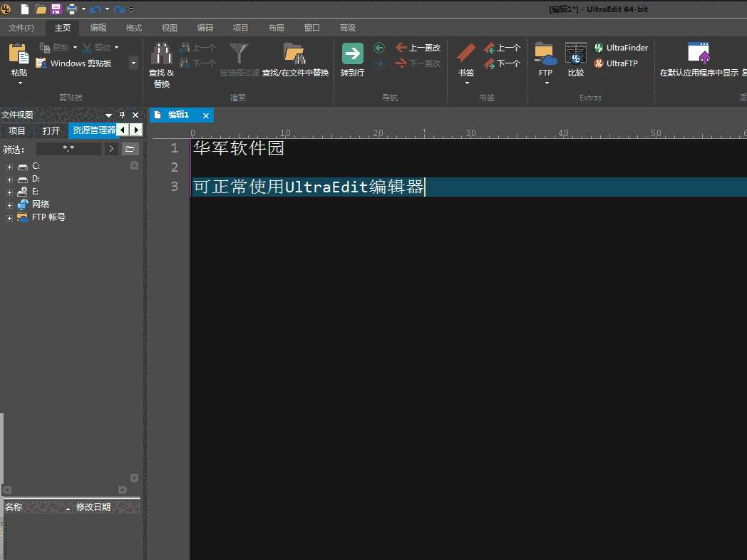Toggle the pin on 文件视图 panel
Viewport: 747px width, 560px height.
point(122,115)
